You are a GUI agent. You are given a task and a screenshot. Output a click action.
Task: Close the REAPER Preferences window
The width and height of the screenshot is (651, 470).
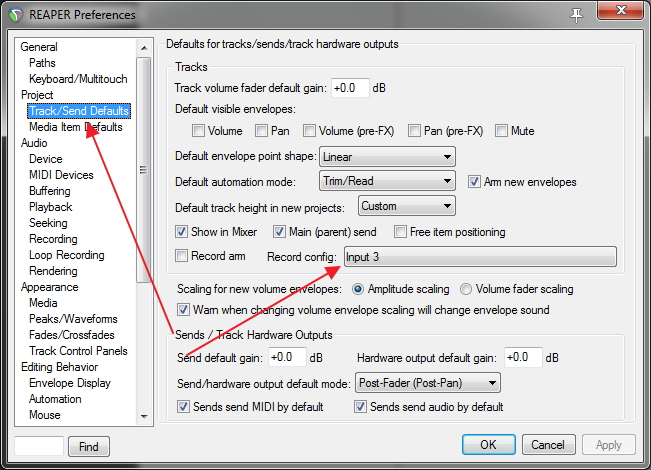click(x=621, y=10)
